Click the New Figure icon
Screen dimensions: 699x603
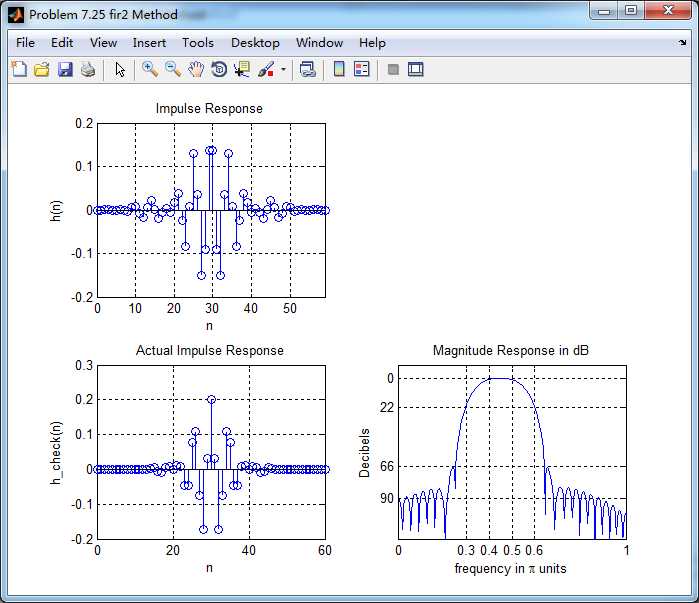19,70
